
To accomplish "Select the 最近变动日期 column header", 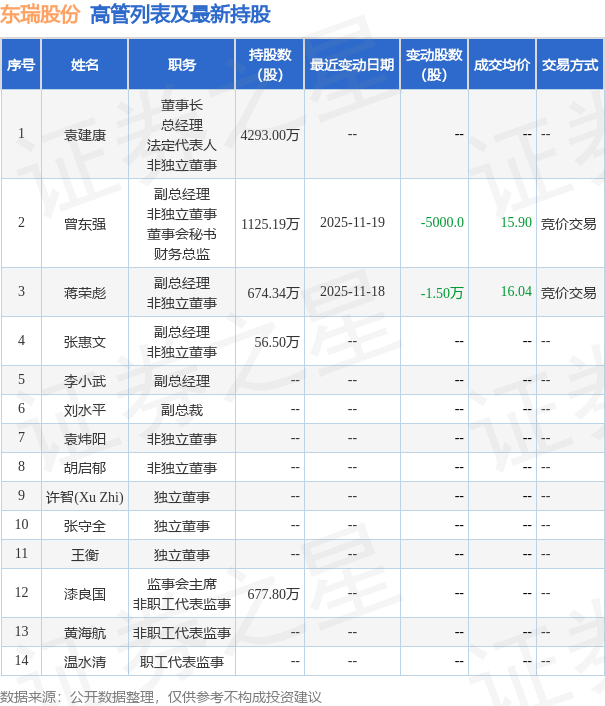I will 352,65.
